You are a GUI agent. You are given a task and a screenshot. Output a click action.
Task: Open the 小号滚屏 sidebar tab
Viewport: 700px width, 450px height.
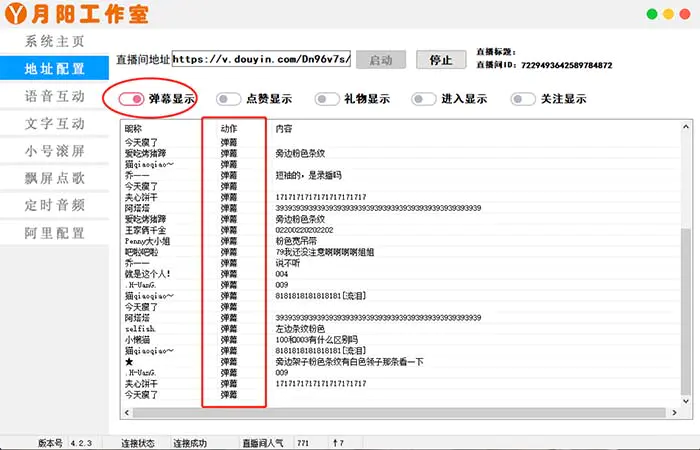point(55,152)
